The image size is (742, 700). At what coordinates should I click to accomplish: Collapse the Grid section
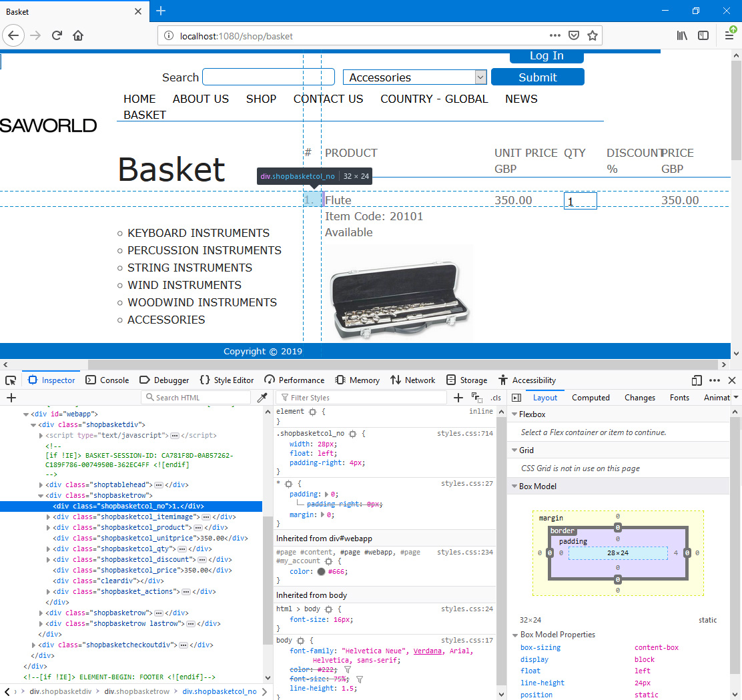tap(515, 450)
